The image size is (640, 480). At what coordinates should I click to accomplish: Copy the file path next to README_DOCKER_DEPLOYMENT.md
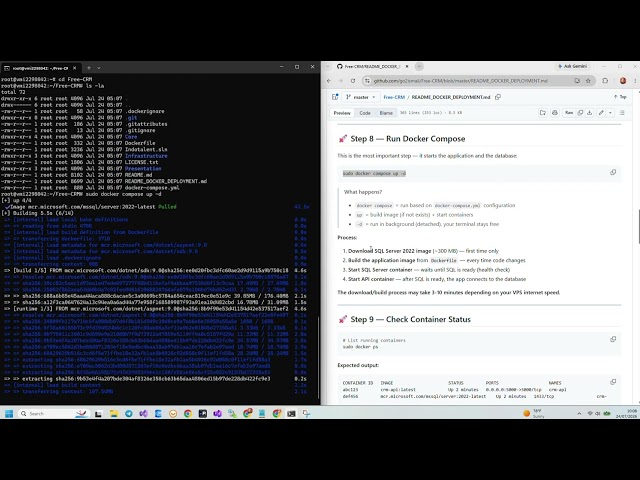[498, 97]
